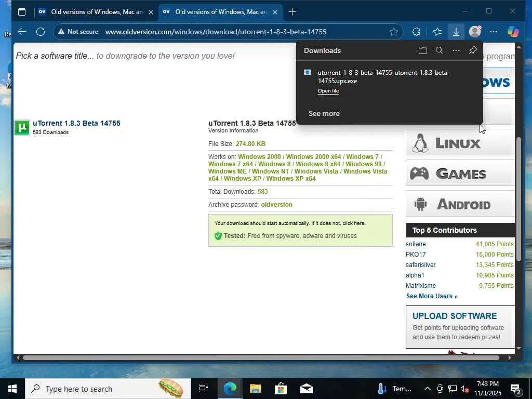
Task: Click the taskbar search box
Action: pyautogui.click(x=108, y=389)
